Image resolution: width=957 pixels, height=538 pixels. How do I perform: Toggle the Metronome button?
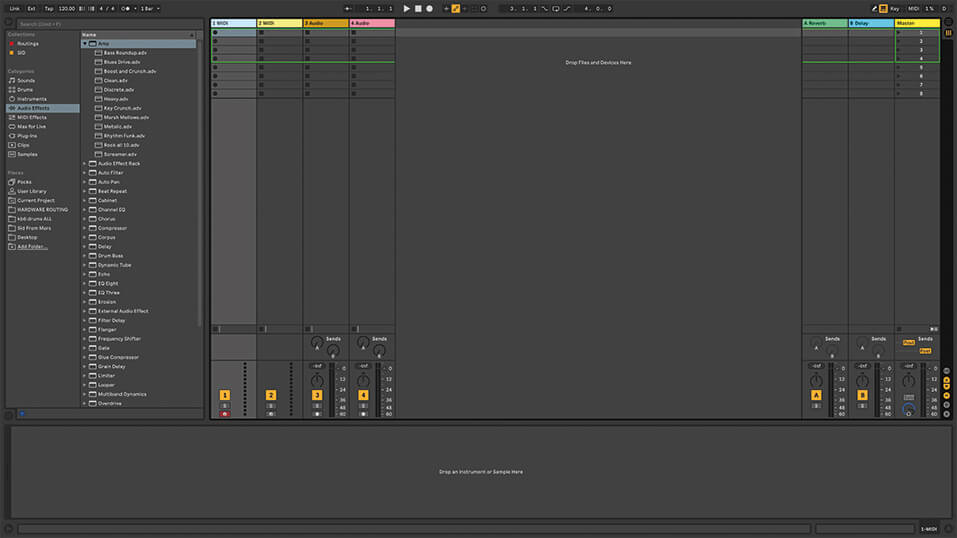126,9
